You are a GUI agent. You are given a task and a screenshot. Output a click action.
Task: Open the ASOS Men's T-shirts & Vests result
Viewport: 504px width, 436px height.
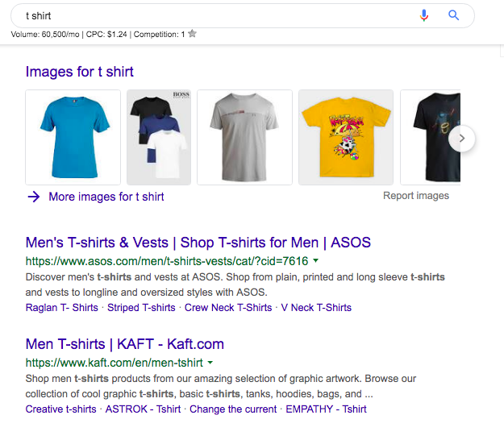[198, 243]
